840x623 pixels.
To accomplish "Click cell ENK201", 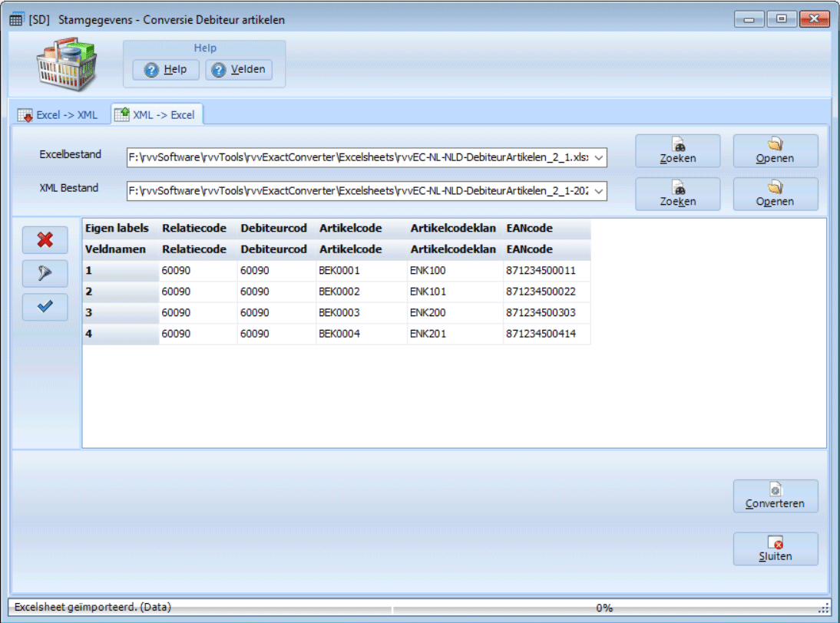I will [455, 334].
